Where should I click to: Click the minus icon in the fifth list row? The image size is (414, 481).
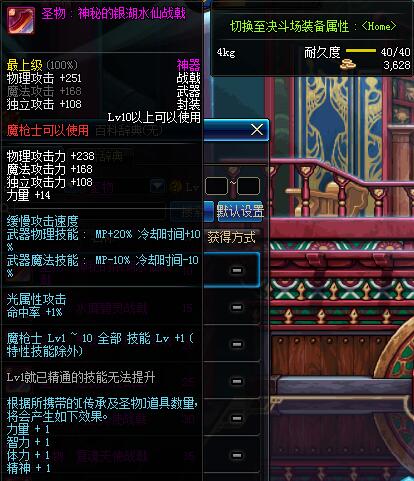pyautogui.click(x=237, y=418)
